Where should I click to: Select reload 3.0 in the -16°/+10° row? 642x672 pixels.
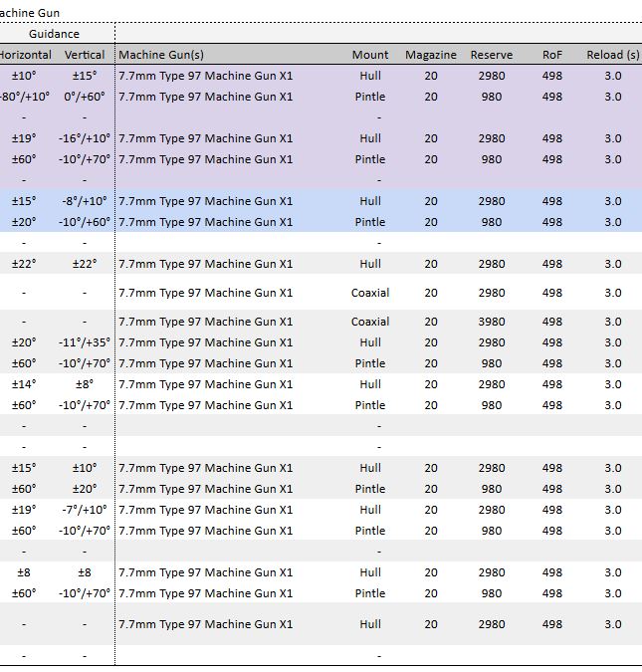point(613,138)
